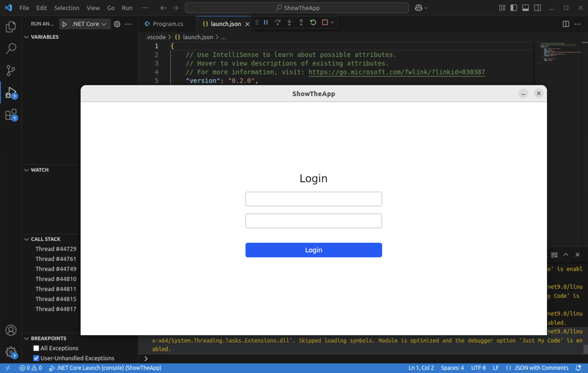
Task: Pause the debug session
Action: [266, 23]
